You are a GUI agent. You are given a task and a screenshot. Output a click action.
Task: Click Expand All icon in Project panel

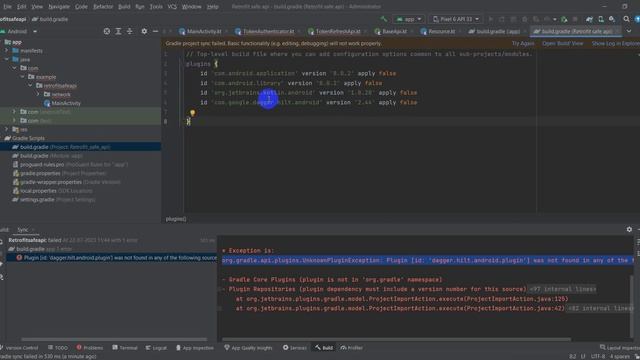(x=118, y=31)
